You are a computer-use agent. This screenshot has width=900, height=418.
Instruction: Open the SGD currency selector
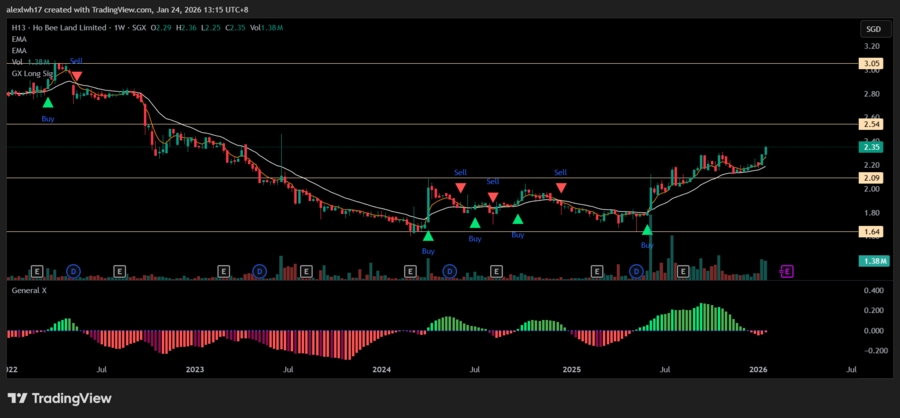871,29
